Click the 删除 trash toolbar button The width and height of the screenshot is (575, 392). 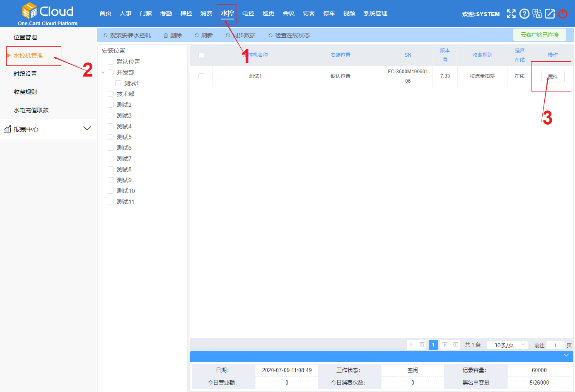click(x=173, y=35)
